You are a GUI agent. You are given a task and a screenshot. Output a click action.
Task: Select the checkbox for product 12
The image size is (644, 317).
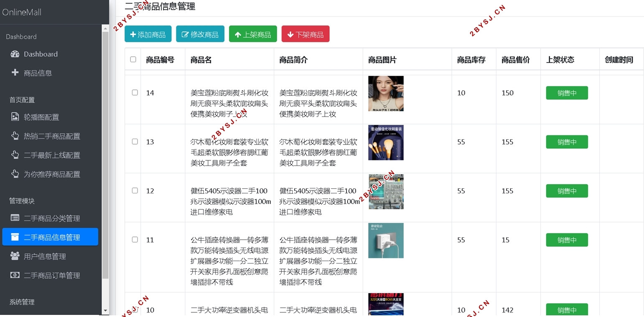pos(135,190)
